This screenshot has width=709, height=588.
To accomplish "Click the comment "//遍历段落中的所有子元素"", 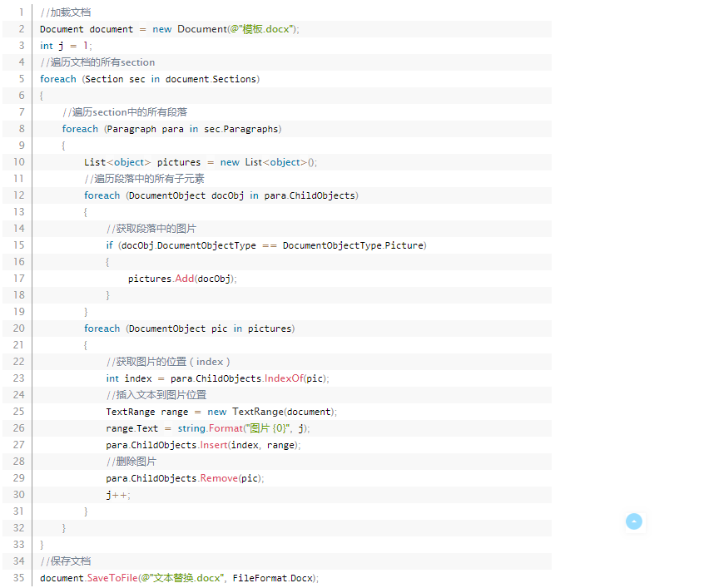I will point(144,179).
